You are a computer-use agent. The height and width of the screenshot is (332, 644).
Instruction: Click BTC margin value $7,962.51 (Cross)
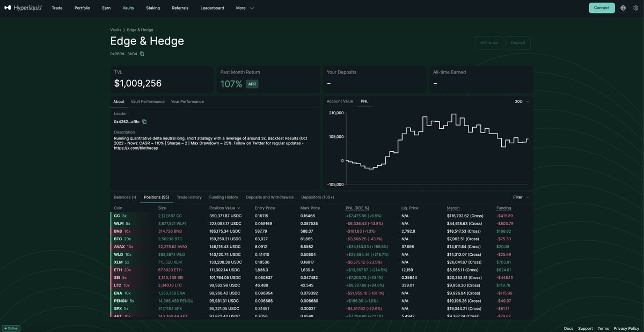(x=464, y=239)
